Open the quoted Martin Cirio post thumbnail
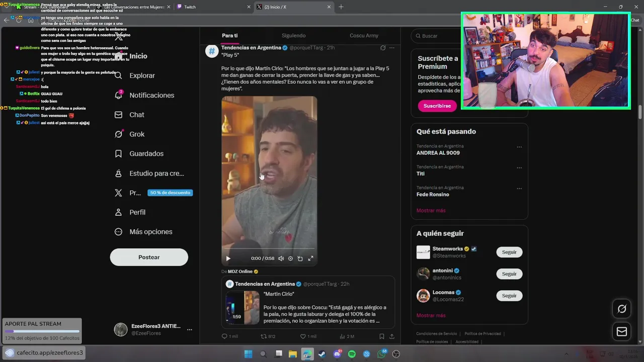This screenshot has width=644, height=362. click(x=243, y=307)
